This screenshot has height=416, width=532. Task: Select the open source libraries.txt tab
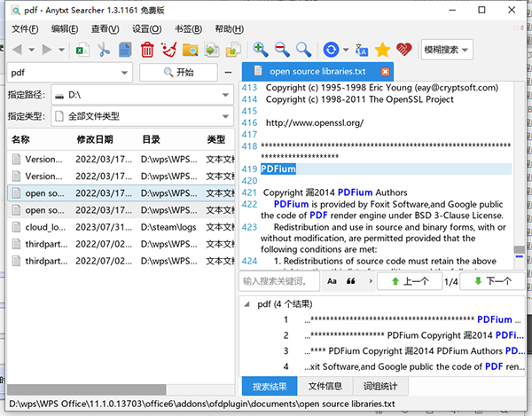tap(317, 71)
